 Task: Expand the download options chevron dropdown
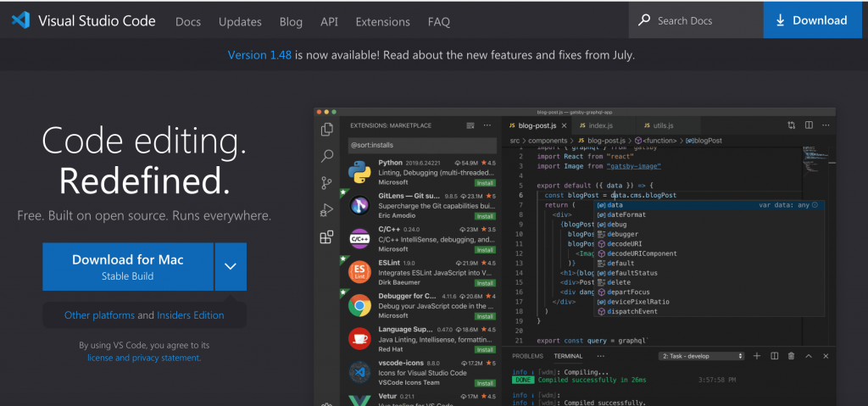pos(231,266)
